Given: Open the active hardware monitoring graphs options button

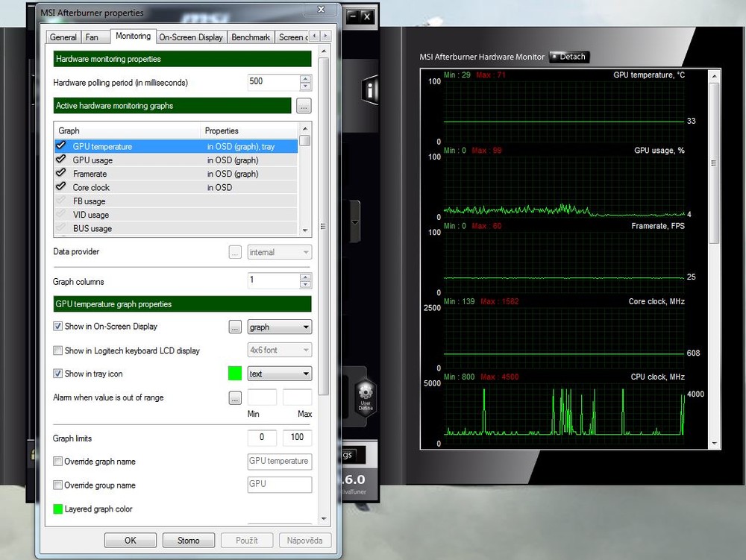Looking at the screenshot, I should point(304,106).
